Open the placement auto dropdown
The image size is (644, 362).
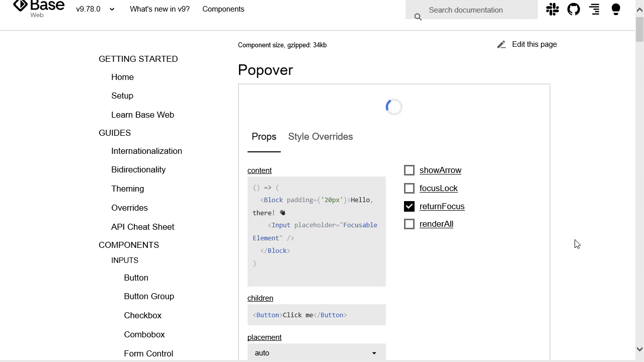point(316,353)
